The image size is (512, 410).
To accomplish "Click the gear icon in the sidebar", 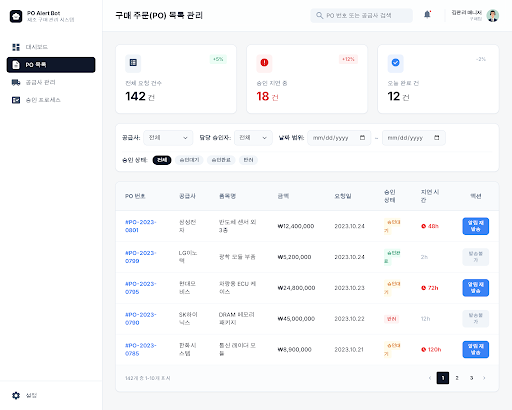I will pos(16,395).
